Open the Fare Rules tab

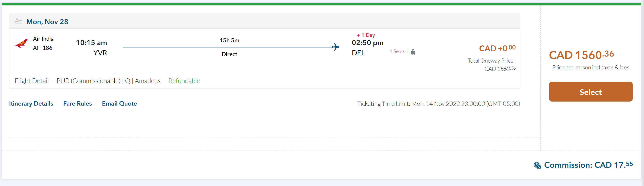click(x=77, y=104)
